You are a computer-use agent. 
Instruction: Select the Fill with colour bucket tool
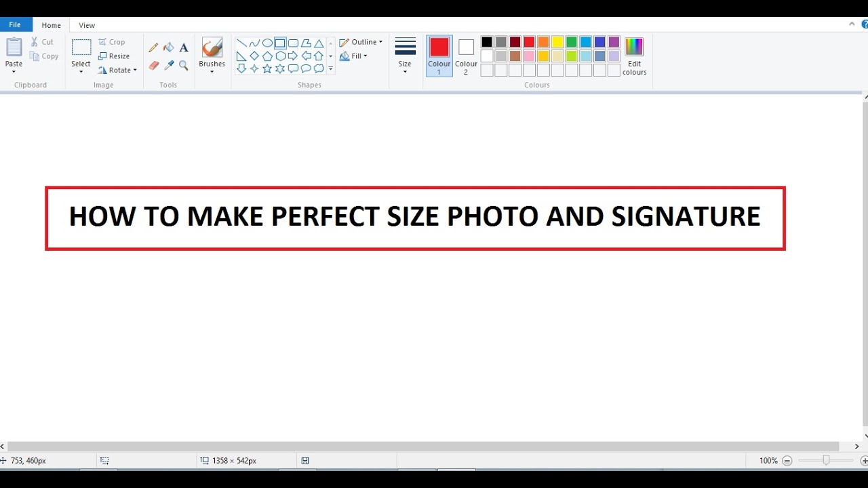(x=168, y=48)
